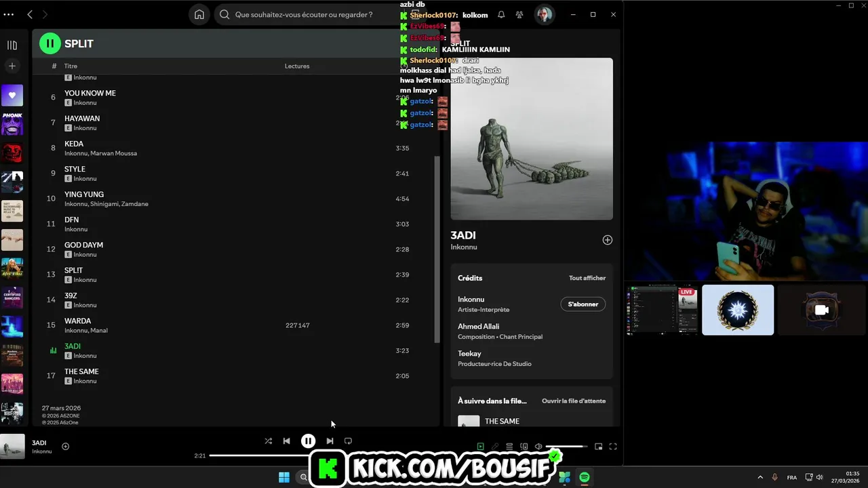868x488 pixels.
Task: Go forward with the right navigation arrow
Action: (45, 14)
